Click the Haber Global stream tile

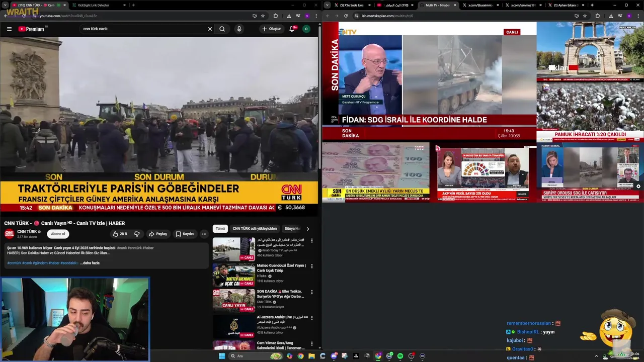pyautogui.click(x=590, y=172)
